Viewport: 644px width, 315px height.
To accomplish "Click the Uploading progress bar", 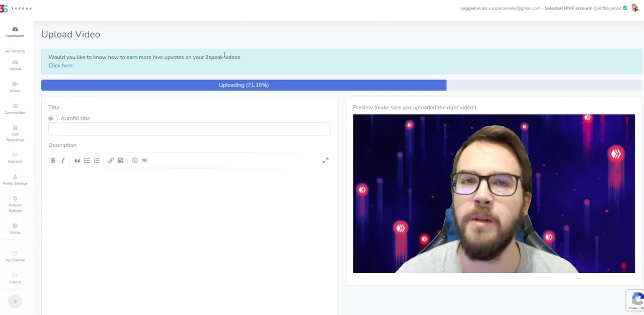I will (x=342, y=85).
